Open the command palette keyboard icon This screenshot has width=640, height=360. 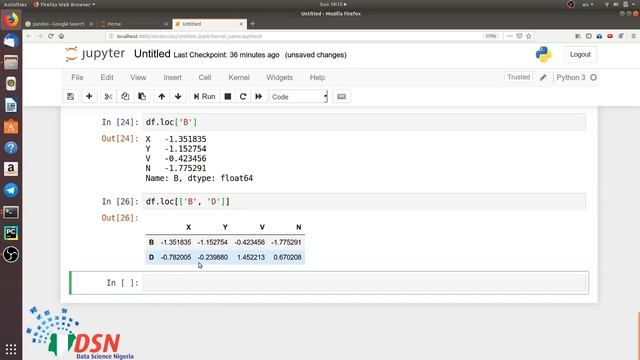(x=342, y=97)
